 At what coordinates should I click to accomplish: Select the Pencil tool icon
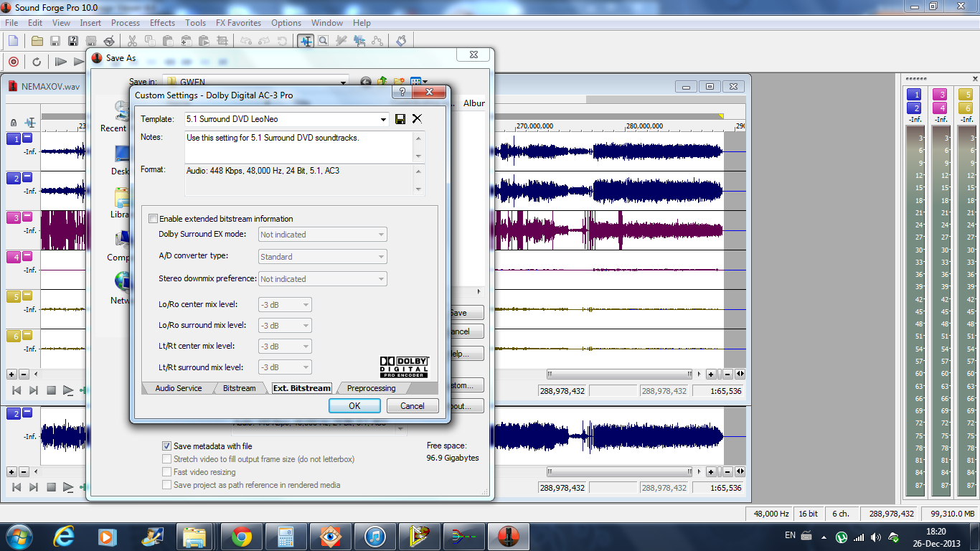coord(341,41)
